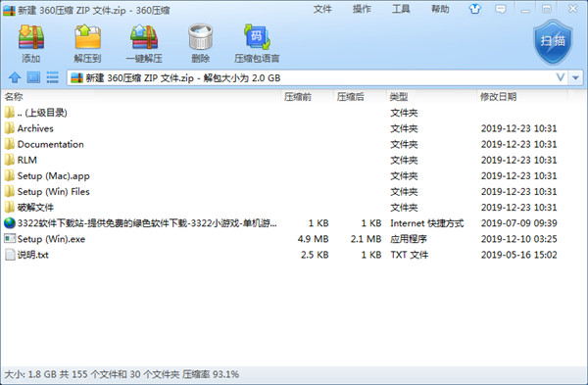Open the 文件 menu
Image resolution: width=588 pixels, height=385 pixels.
click(x=322, y=9)
